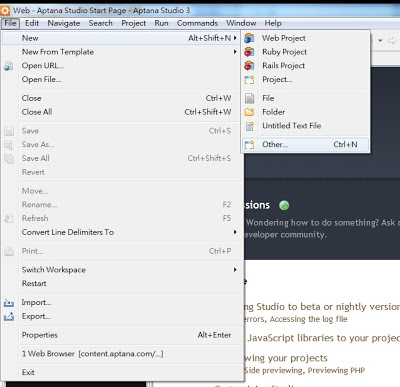Open the Edit menu

[32, 23]
